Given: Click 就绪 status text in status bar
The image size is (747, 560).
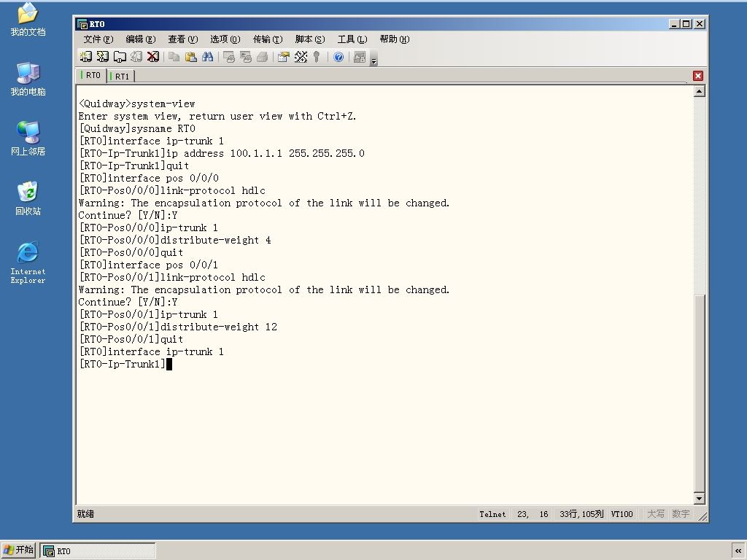Looking at the screenshot, I should tap(86, 514).
